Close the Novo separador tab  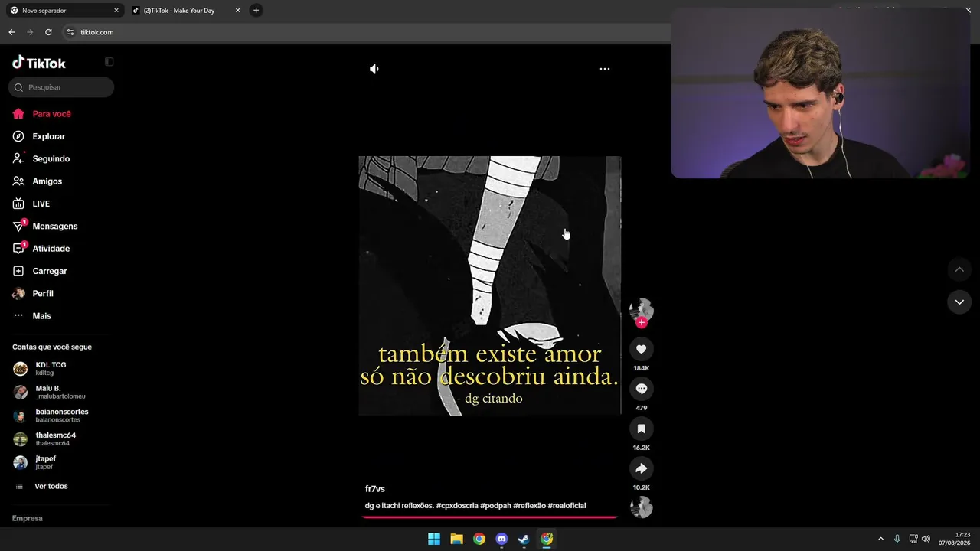coord(116,11)
